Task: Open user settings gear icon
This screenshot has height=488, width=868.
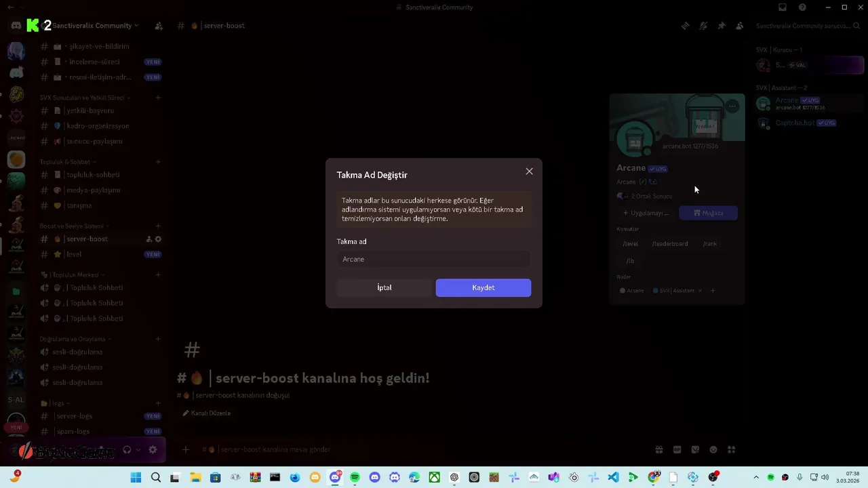Action: [x=153, y=449]
